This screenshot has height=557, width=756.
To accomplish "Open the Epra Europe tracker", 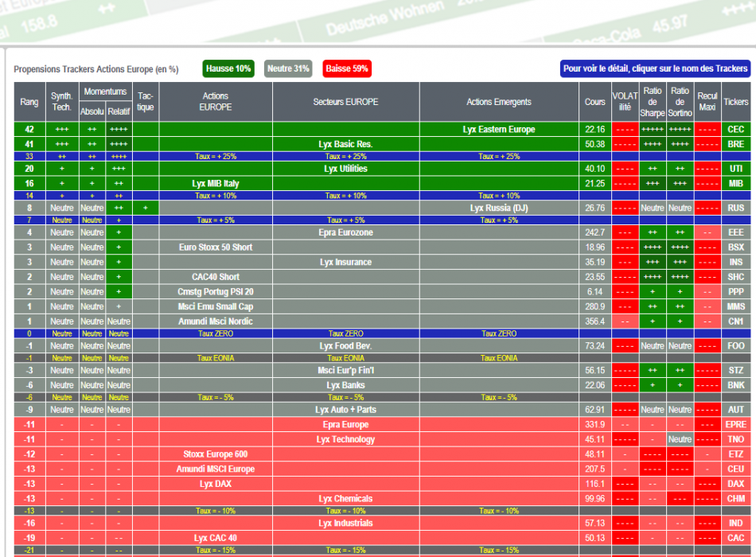I will tap(345, 425).
